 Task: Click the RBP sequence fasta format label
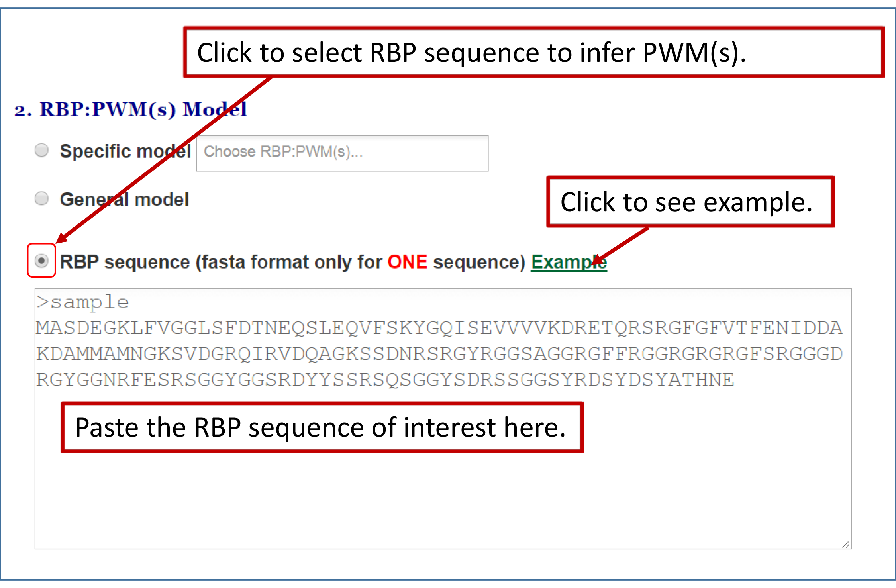(293, 262)
